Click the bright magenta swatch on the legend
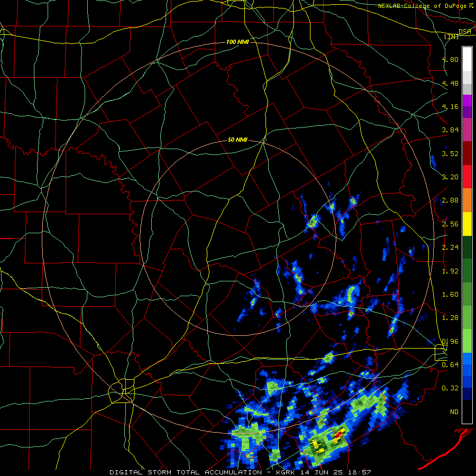The width and height of the screenshot is (476, 476). point(467,101)
